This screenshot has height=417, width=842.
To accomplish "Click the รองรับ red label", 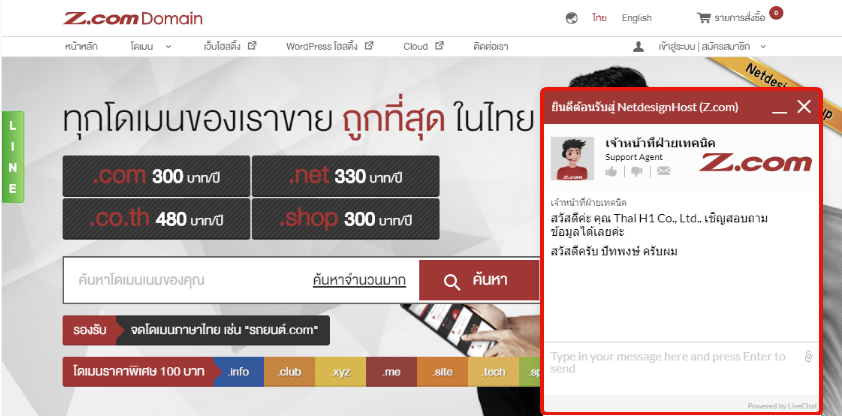I will pos(90,330).
